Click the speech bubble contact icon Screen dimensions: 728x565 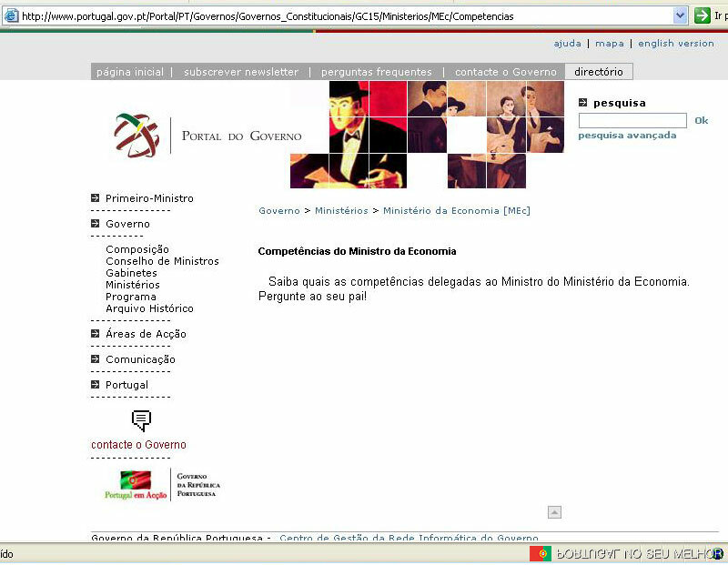pyautogui.click(x=141, y=420)
